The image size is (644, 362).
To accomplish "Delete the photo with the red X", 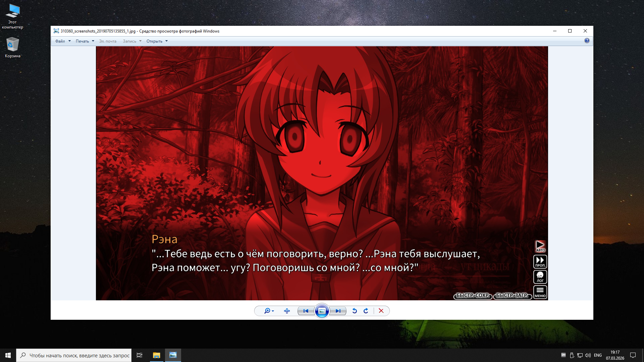I will 381,311.
